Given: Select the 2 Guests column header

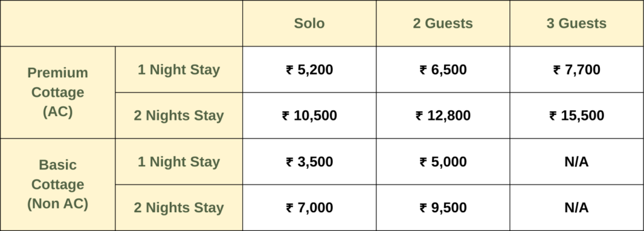Looking at the screenshot, I should coord(443,23).
